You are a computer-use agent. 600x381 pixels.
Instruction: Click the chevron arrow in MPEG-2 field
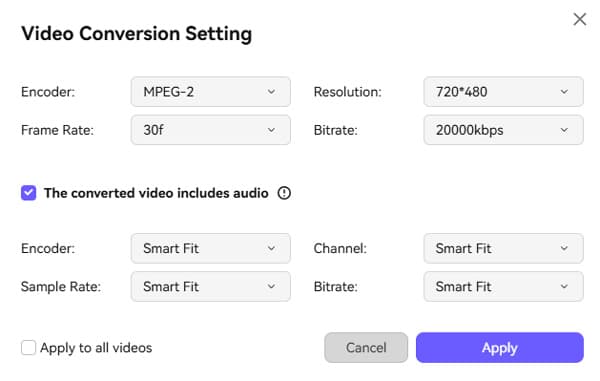click(x=271, y=92)
